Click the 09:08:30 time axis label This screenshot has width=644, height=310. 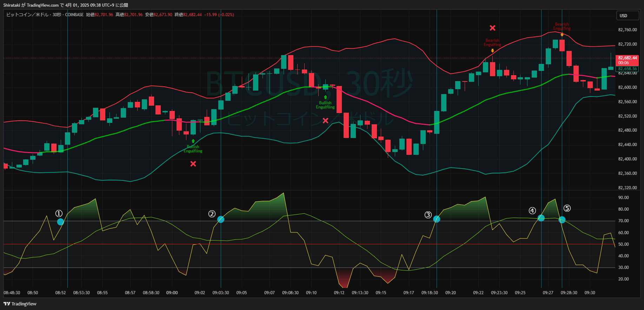click(290, 293)
